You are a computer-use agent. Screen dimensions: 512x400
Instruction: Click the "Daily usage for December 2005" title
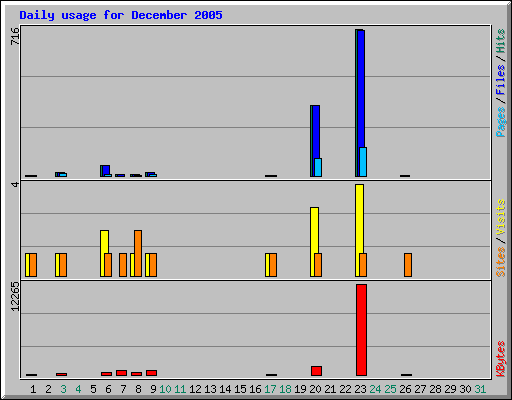[x=121, y=16]
